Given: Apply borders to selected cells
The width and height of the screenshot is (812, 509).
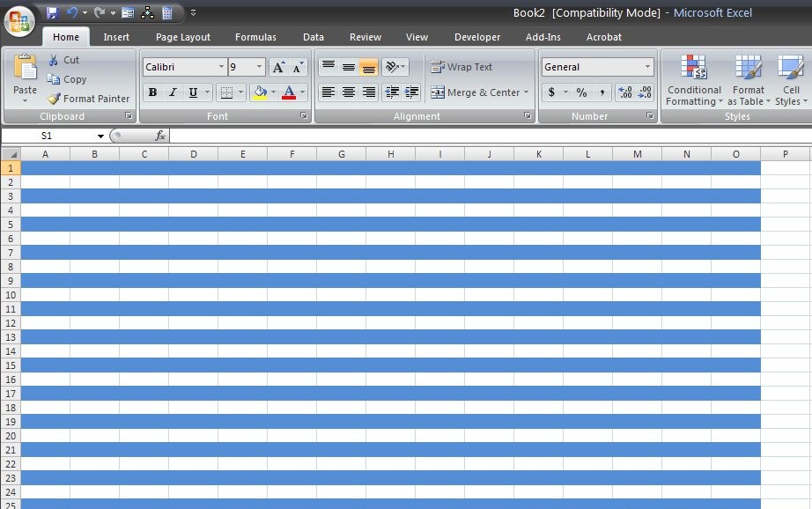Looking at the screenshot, I should point(226,92).
